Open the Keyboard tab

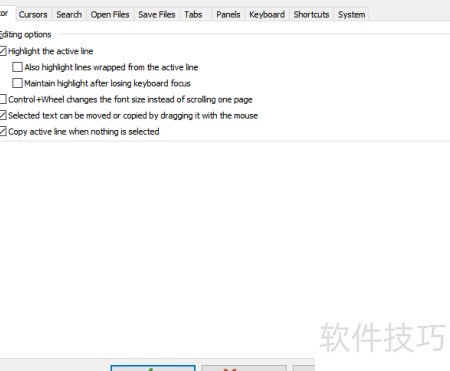267,15
